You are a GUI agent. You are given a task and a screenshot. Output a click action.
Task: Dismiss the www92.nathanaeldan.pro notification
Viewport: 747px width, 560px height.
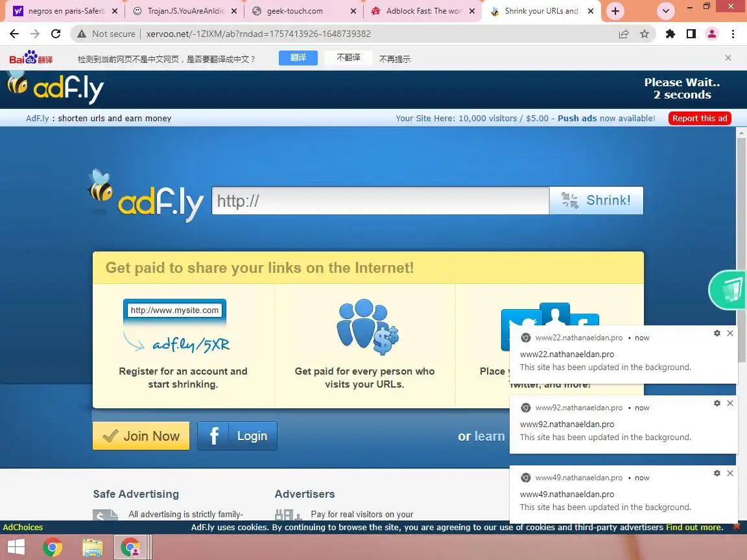tap(730, 403)
